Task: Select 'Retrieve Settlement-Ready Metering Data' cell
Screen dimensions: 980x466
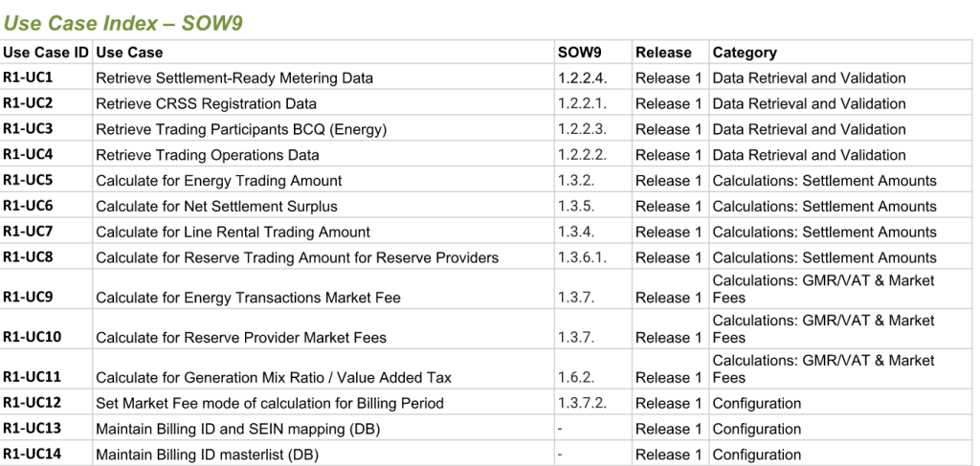Action: [x=234, y=78]
